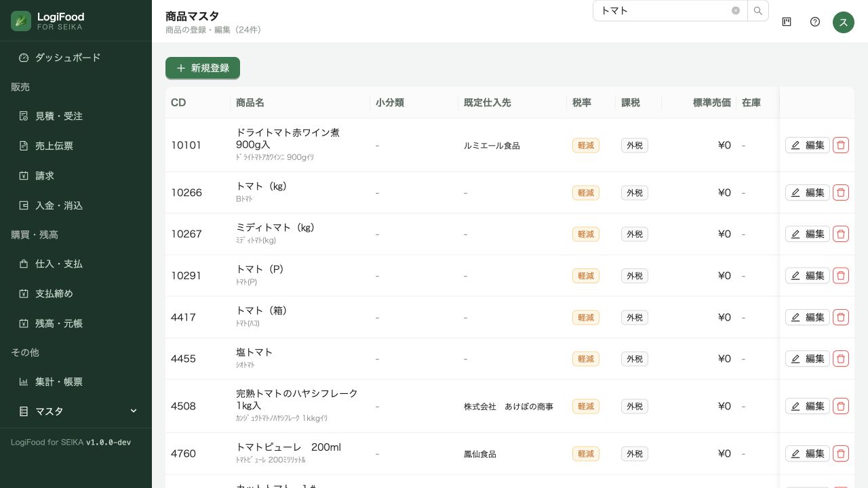Delete product 10291 with trash icon
868x488 pixels.
[x=841, y=276]
